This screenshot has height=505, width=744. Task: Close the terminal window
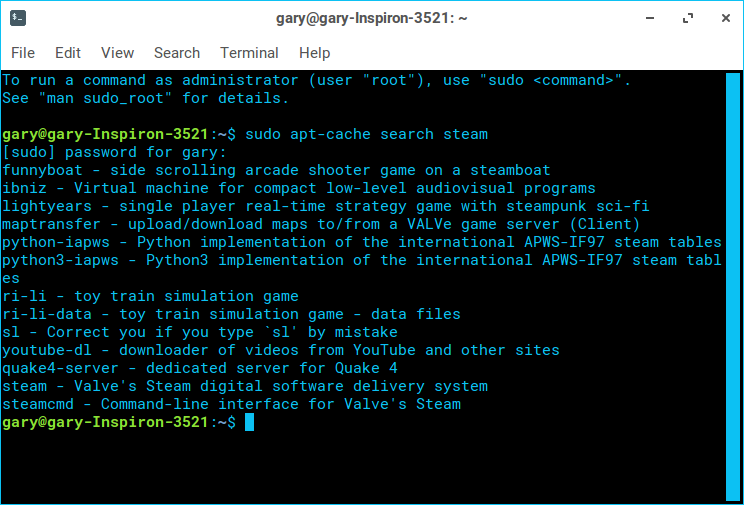click(x=725, y=19)
